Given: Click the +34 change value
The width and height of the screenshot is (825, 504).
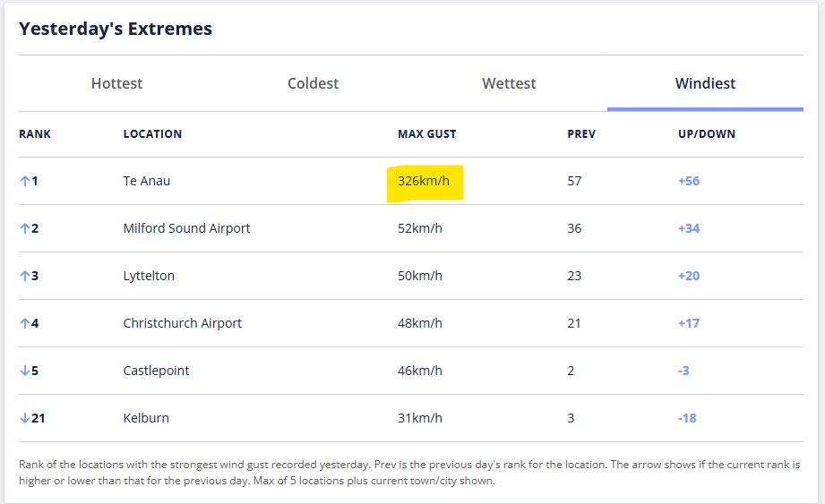Looking at the screenshot, I should (x=689, y=228).
